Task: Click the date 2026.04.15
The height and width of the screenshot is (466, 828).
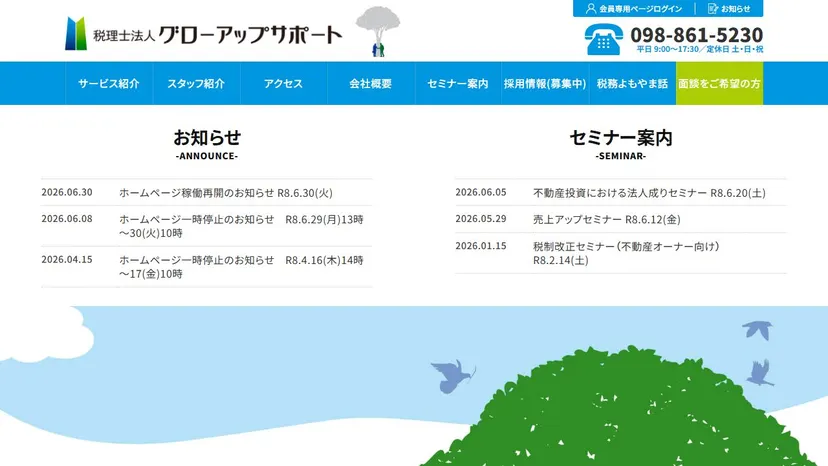Action: [x=67, y=259]
